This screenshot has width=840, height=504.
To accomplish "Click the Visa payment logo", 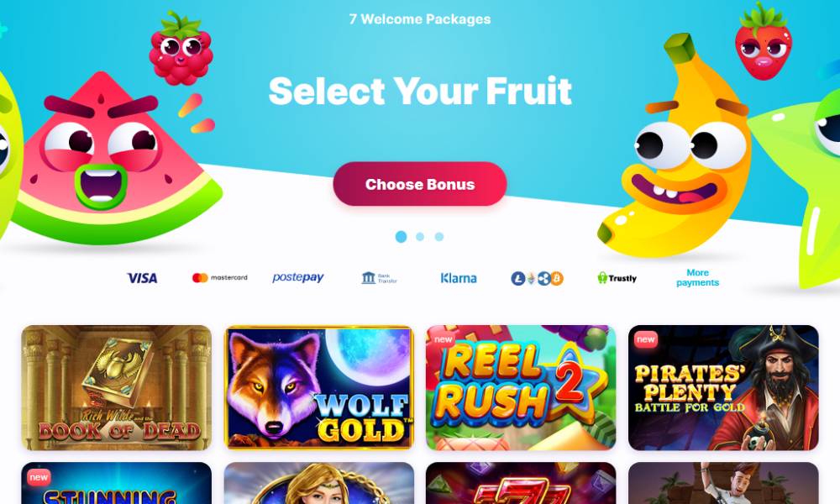I will point(142,278).
